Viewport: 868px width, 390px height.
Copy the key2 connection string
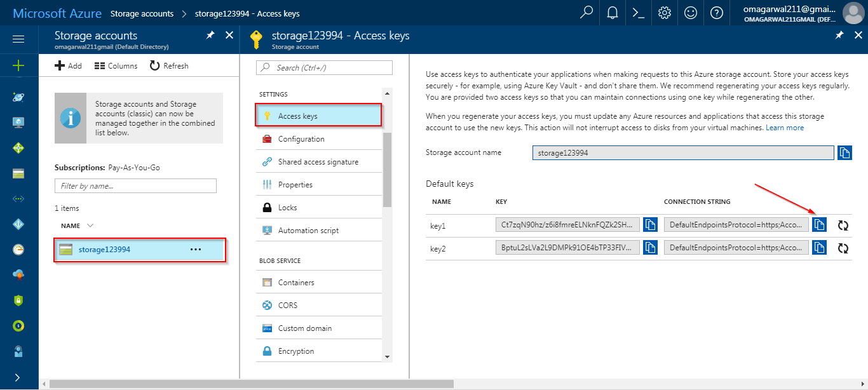click(x=819, y=248)
